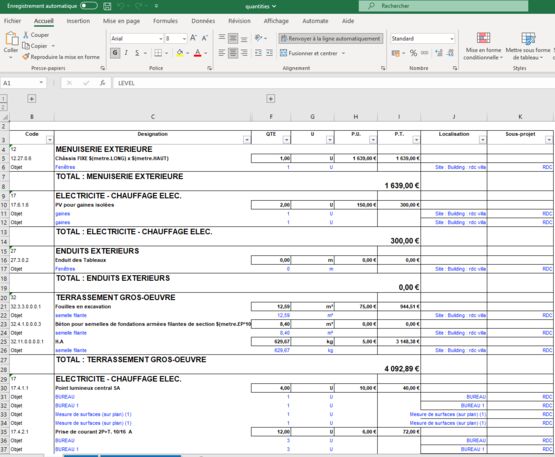Open the Standard number format dropdown
Image resolution: width=555 pixels, height=457 pixels.
point(452,39)
